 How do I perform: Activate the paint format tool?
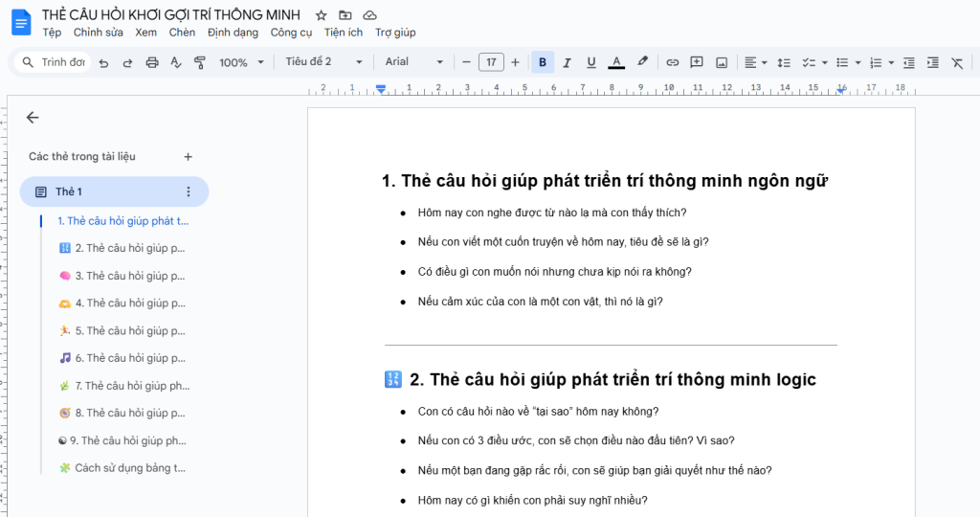199,62
